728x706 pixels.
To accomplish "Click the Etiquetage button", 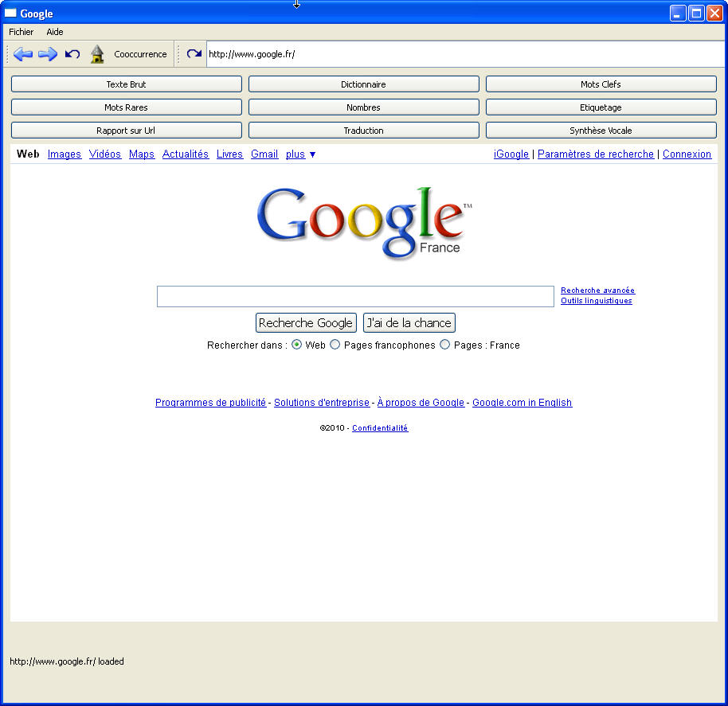I will point(601,107).
